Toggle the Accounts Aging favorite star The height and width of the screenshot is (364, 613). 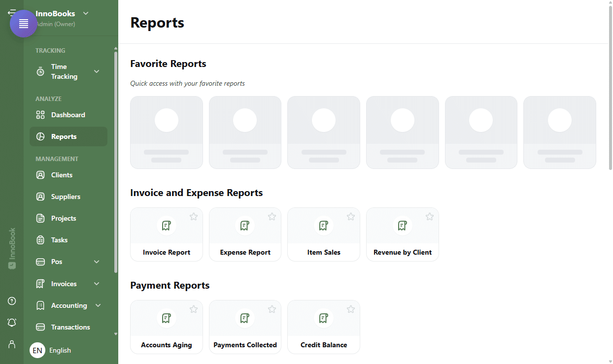click(x=194, y=309)
